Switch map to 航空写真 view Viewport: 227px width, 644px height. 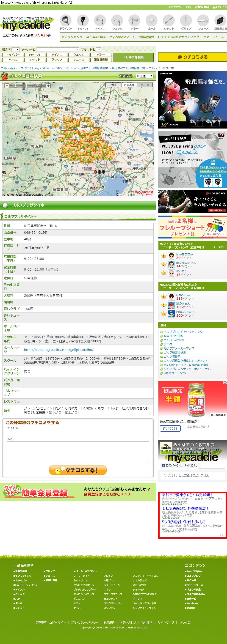(129, 85)
